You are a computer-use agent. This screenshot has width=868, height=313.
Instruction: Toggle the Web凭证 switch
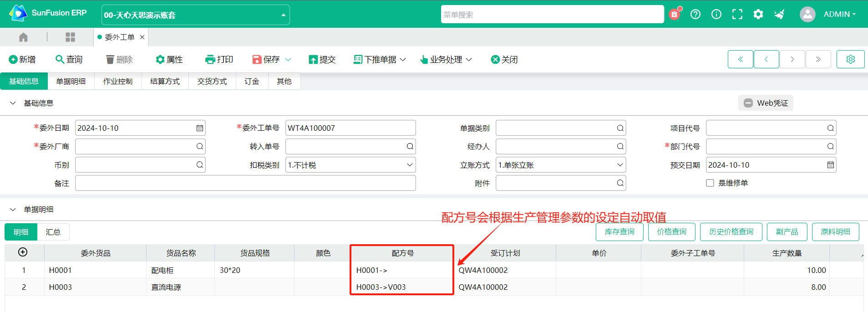(748, 103)
